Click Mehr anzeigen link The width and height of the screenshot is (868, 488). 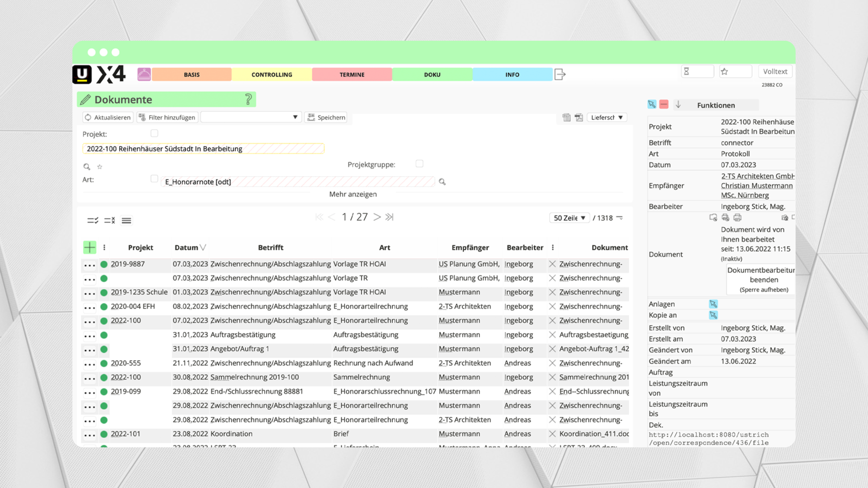353,194
